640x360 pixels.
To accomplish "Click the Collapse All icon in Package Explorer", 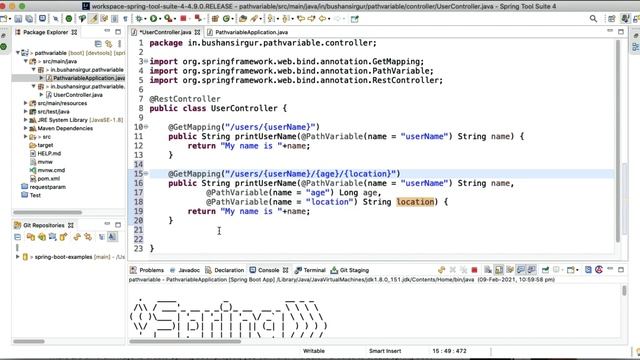I will click(x=98, y=43).
